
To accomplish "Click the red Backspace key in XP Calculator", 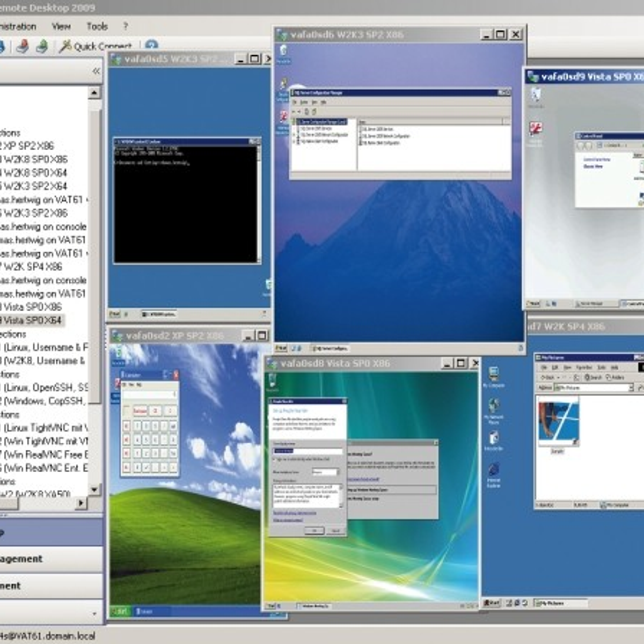I will click(140, 411).
